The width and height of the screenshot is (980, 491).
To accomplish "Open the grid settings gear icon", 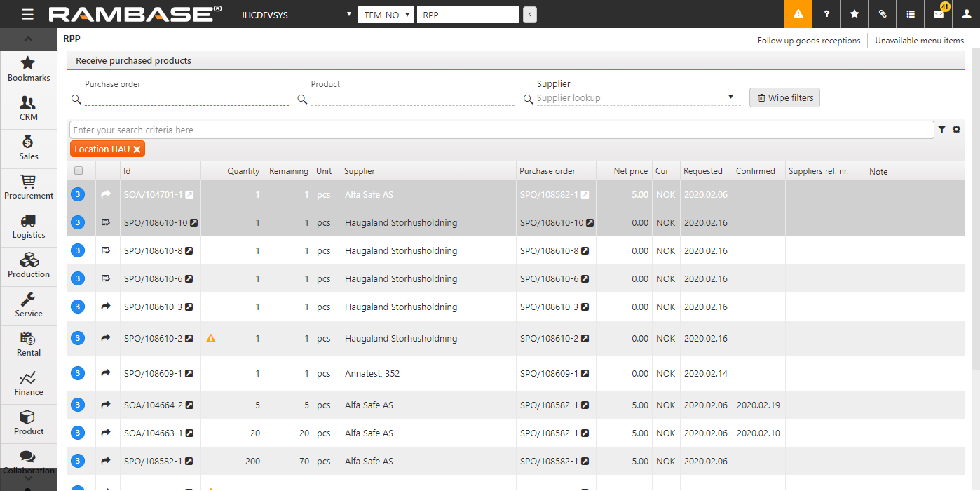I will (956, 130).
